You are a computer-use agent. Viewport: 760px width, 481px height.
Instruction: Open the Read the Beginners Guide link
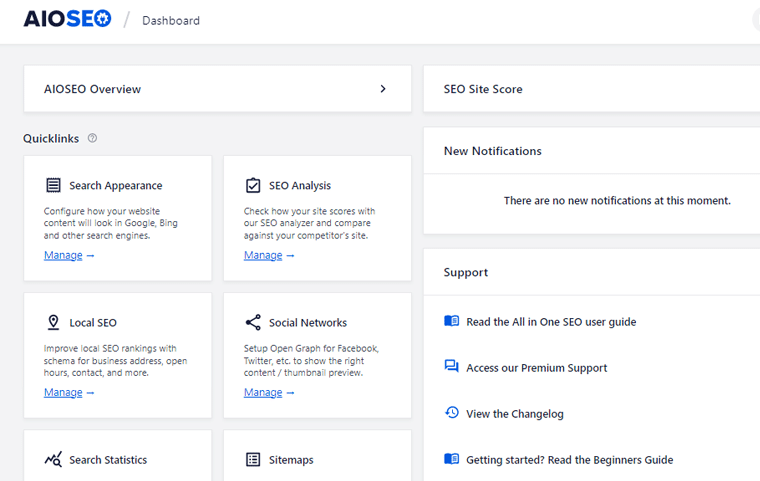point(570,460)
